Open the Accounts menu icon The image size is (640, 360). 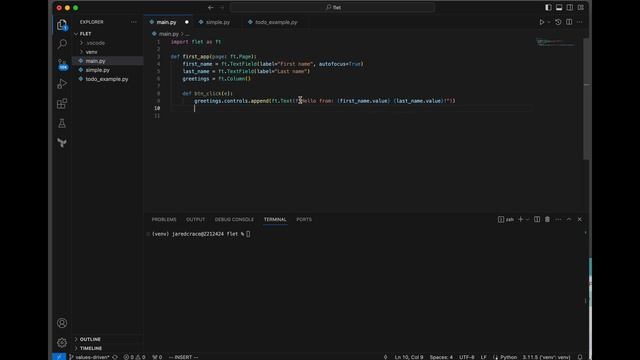[x=62, y=323]
